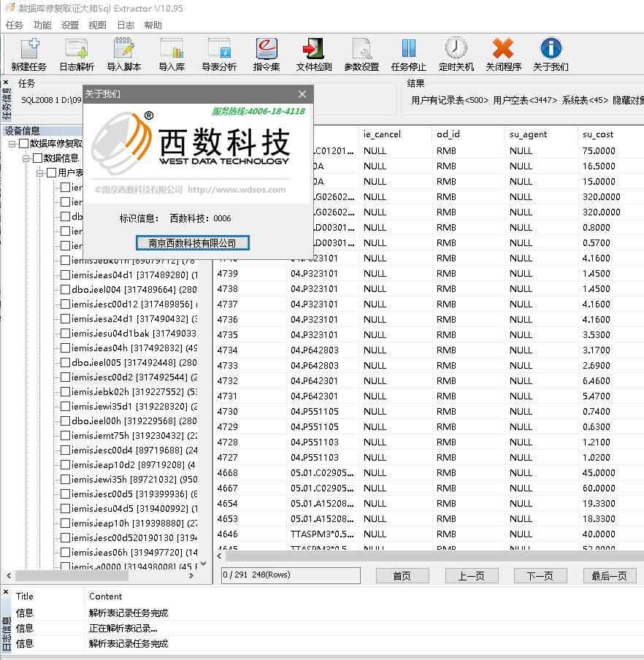
Task: Open the 导表分析 tool
Action: pos(219,54)
